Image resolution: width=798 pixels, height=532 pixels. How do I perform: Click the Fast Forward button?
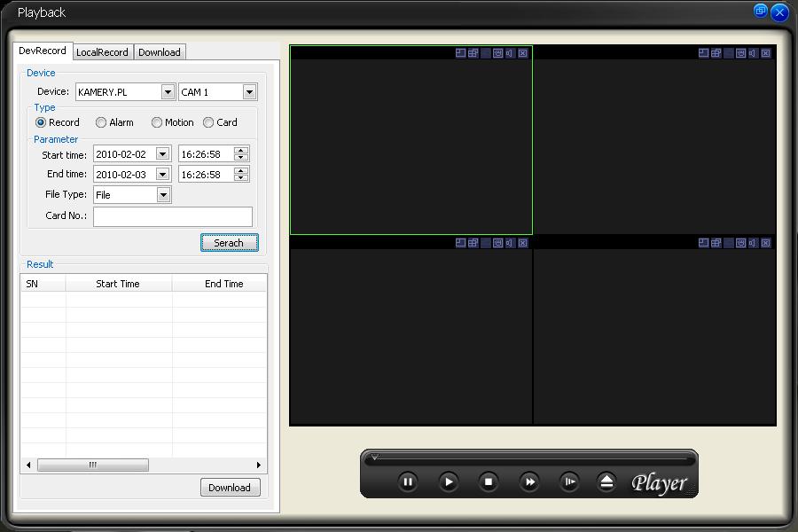point(529,481)
